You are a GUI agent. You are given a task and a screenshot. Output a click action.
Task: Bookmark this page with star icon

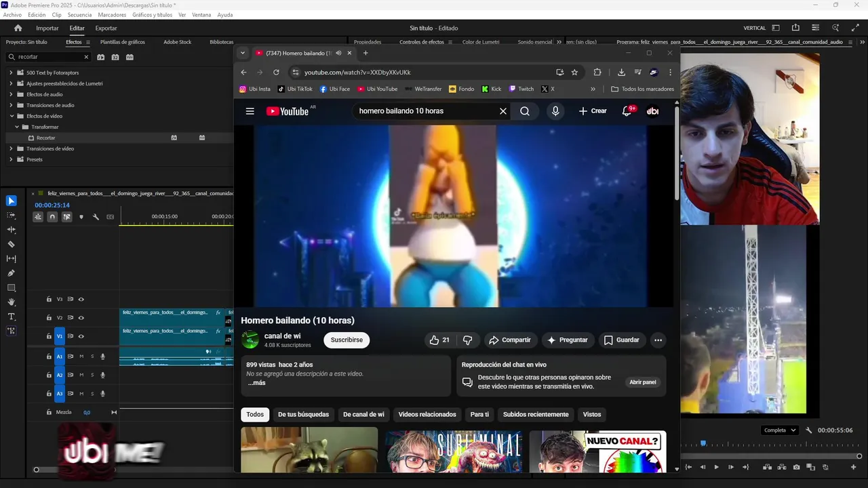(574, 72)
